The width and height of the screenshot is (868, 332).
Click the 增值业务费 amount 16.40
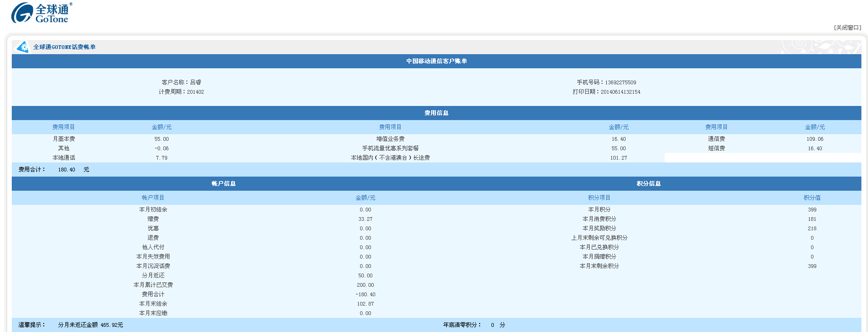click(619, 139)
